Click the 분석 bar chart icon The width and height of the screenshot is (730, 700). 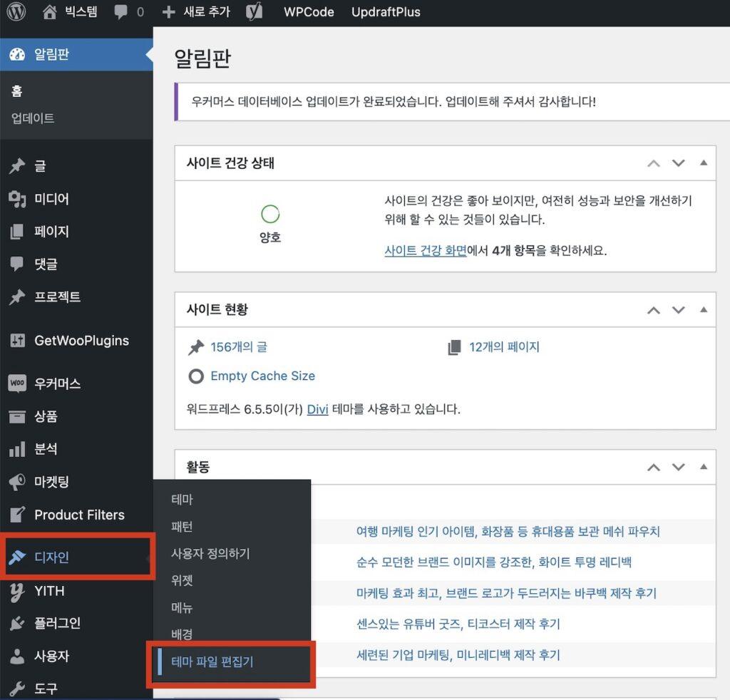(17, 449)
